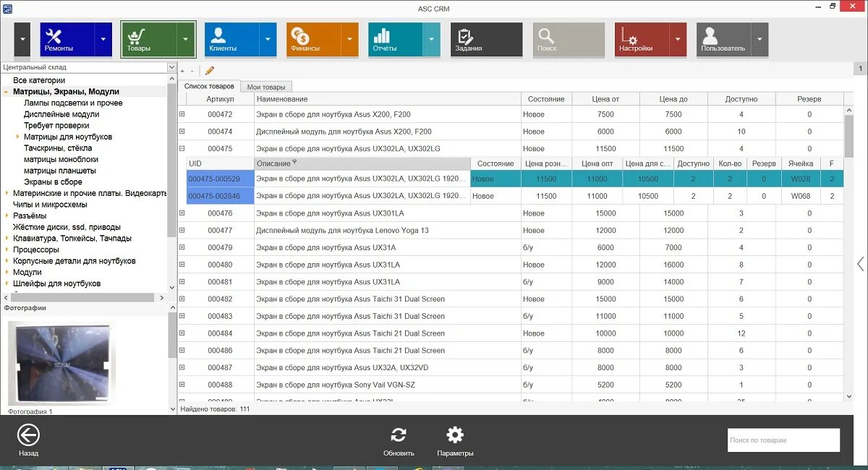The image size is (868, 470).
Task: Open dropdown arrow beside Отчёты tile
Action: click(x=432, y=40)
